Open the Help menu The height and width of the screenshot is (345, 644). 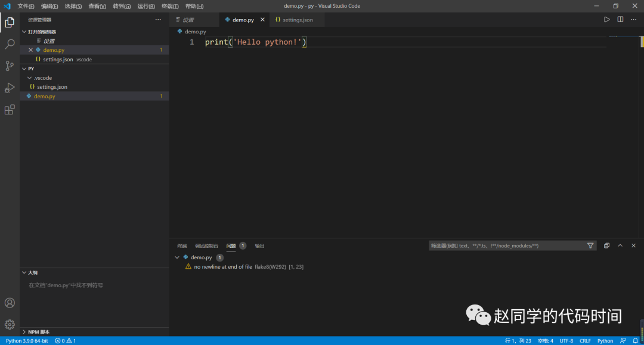click(194, 6)
